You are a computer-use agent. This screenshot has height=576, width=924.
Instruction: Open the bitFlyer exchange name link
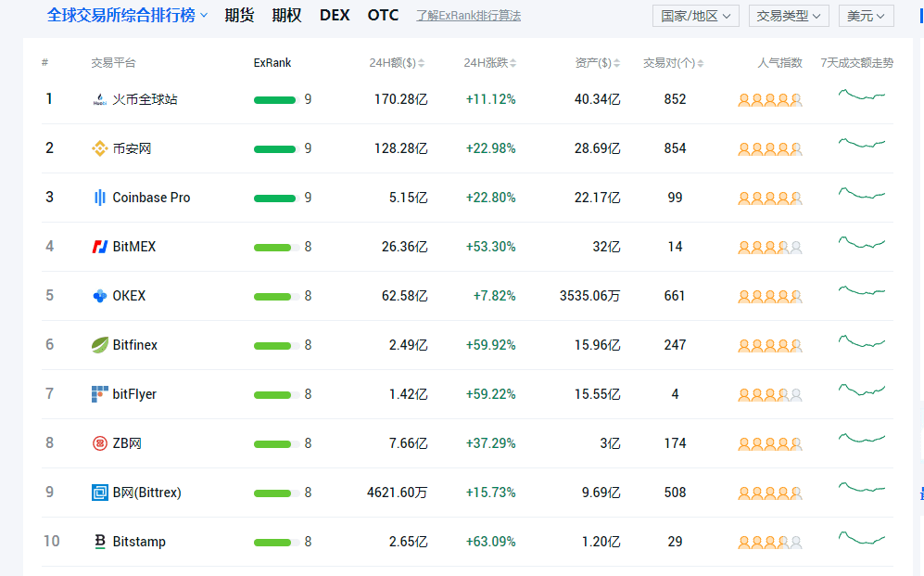(134, 394)
